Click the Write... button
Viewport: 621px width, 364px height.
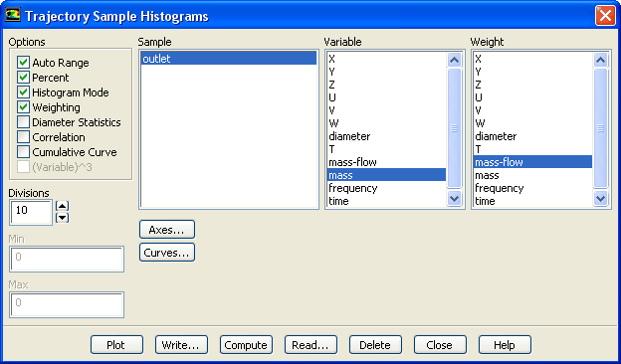(x=181, y=345)
